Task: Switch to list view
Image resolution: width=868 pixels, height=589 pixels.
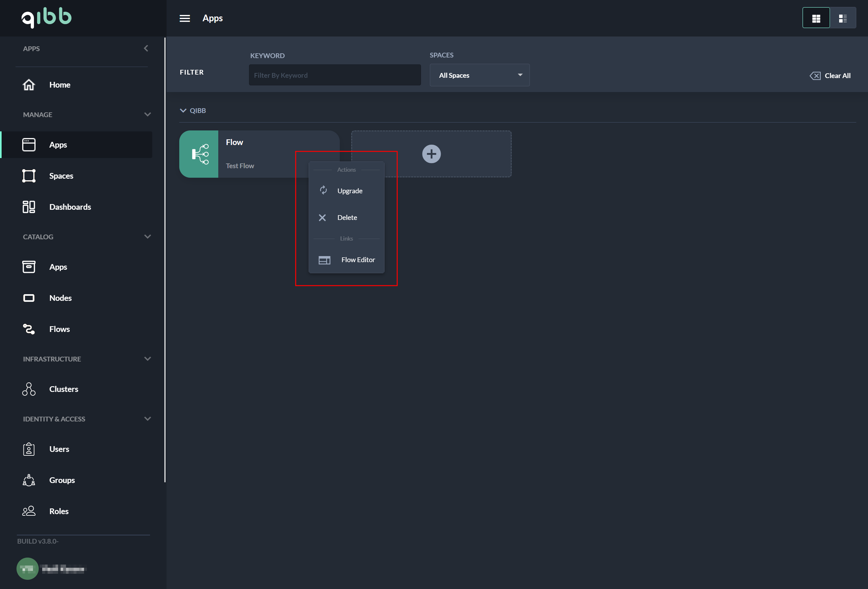Action: pos(843,18)
